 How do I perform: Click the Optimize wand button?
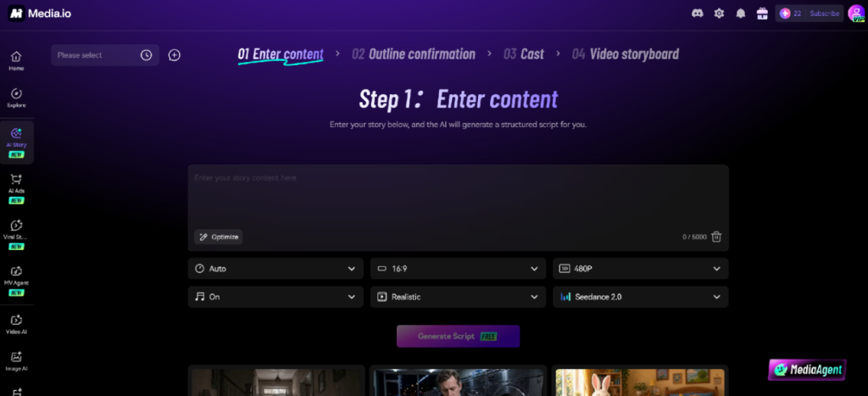219,237
